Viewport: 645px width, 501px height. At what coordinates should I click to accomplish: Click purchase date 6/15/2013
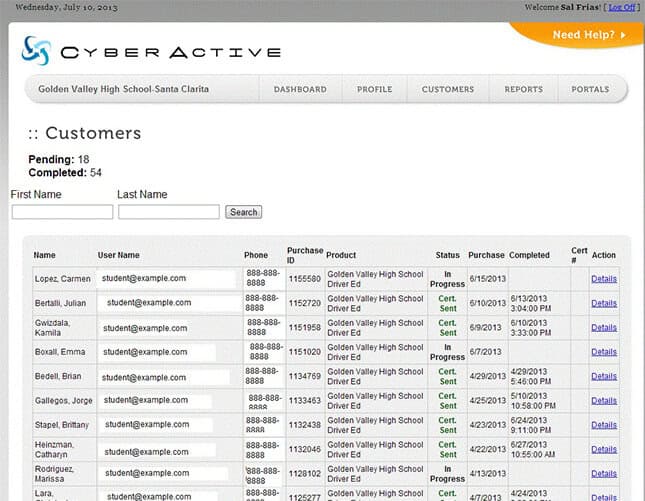(488, 279)
